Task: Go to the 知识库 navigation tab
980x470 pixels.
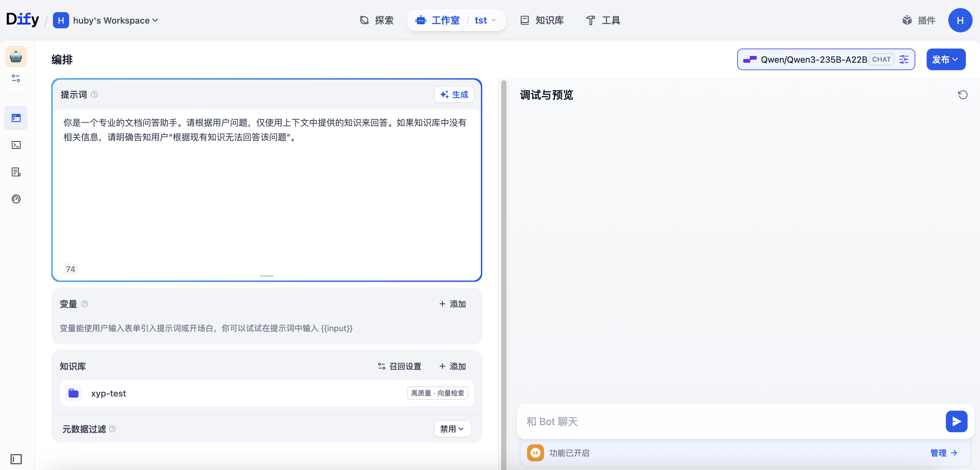Action: tap(542, 21)
